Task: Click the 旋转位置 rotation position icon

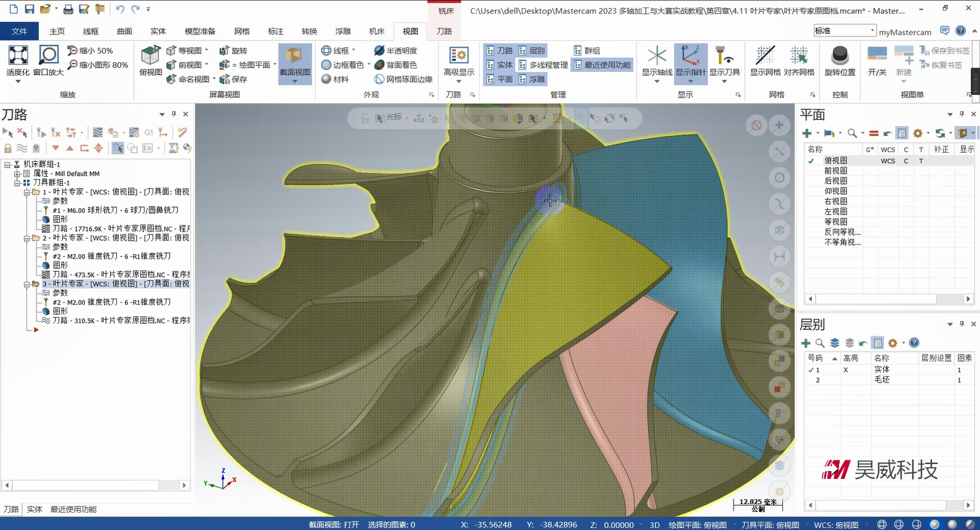Action: pos(840,56)
